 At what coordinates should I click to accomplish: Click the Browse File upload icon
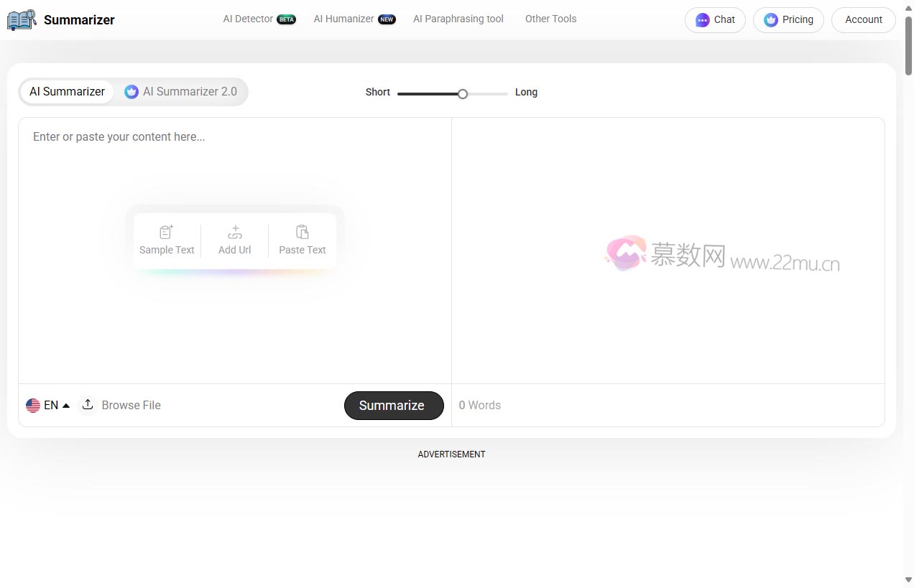tap(88, 405)
